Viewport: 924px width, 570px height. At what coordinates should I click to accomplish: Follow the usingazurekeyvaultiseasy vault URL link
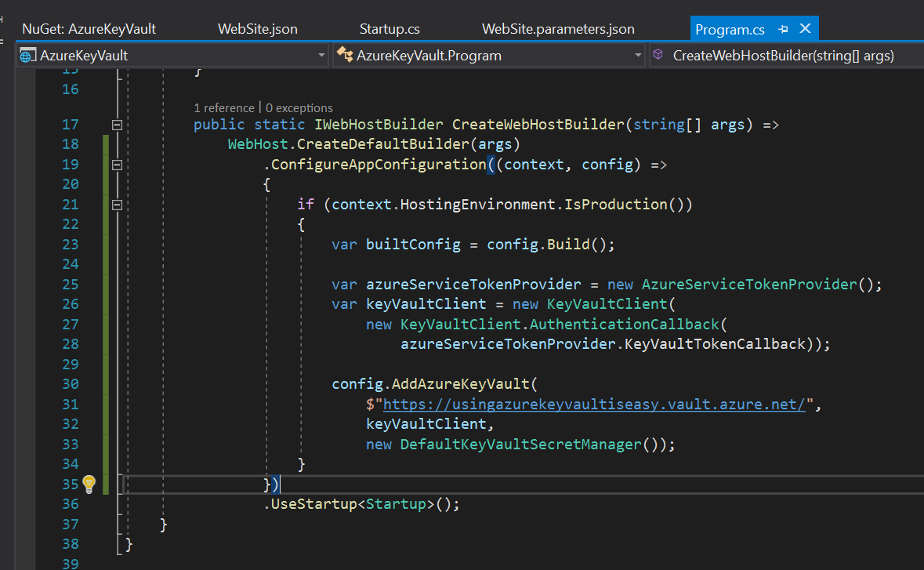click(594, 405)
